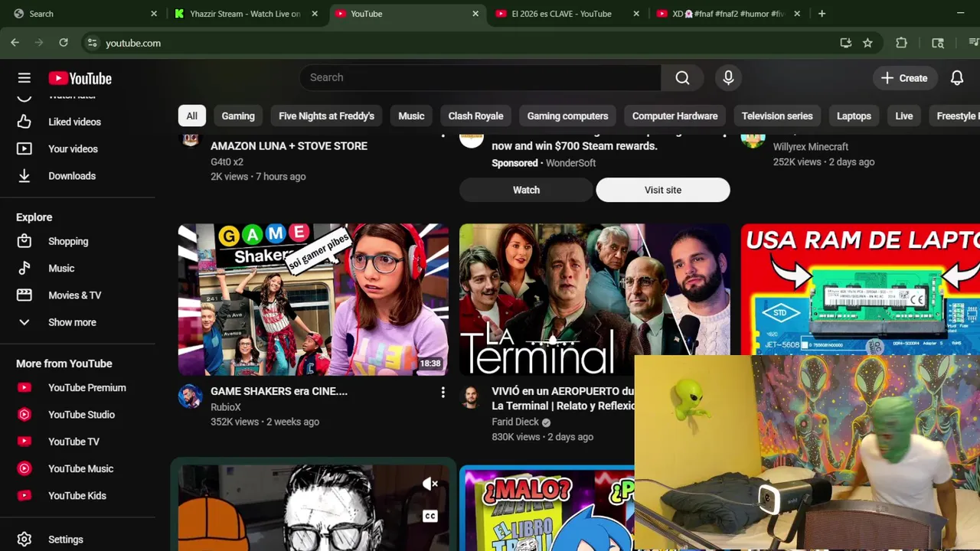The height and width of the screenshot is (551, 980).
Task: Select the Gaming computers chip
Action: point(567,116)
